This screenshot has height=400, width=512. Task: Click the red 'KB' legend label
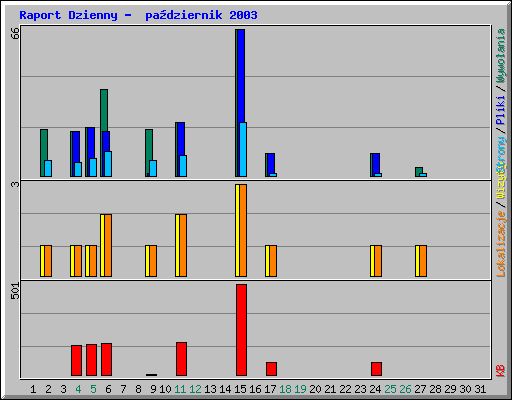(500, 371)
